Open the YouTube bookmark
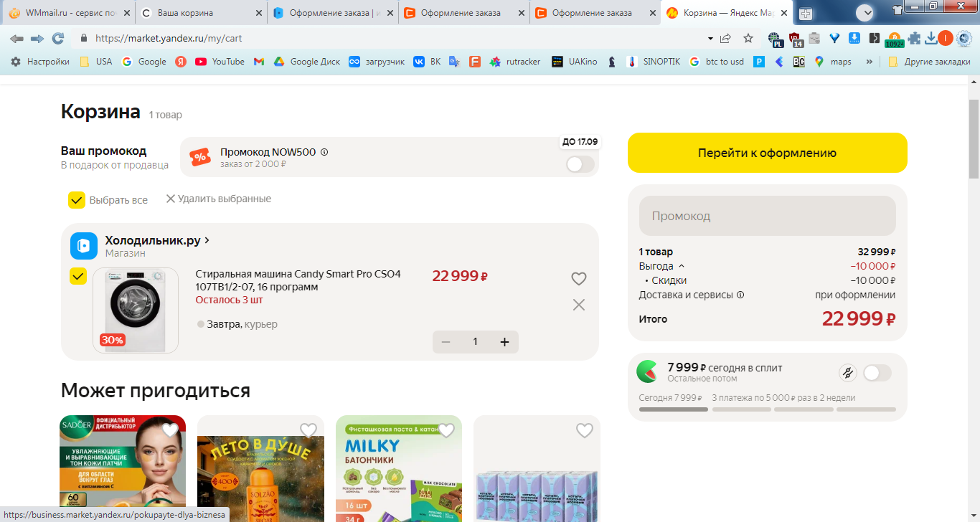This screenshot has height=522, width=980. pos(220,62)
